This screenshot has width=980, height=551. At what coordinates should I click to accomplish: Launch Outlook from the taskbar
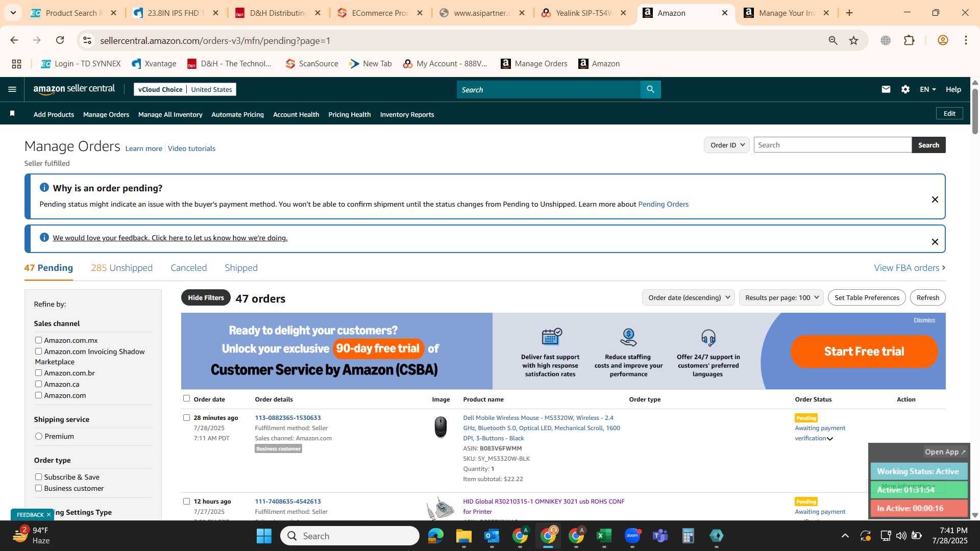pos(492,536)
